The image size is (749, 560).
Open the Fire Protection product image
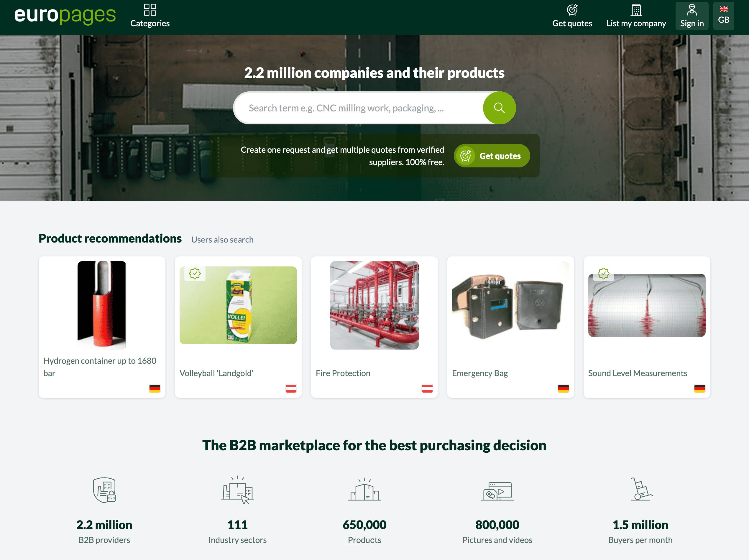(x=374, y=305)
